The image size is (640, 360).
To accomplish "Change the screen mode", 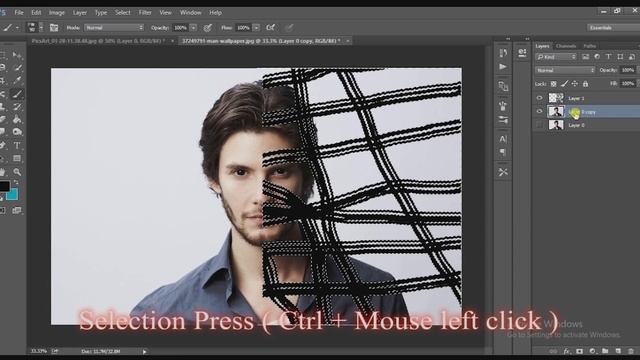I will coord(17,210).
